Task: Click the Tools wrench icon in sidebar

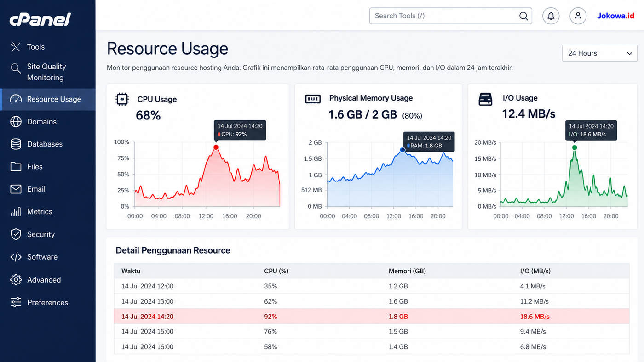Action: click(16, 47)
